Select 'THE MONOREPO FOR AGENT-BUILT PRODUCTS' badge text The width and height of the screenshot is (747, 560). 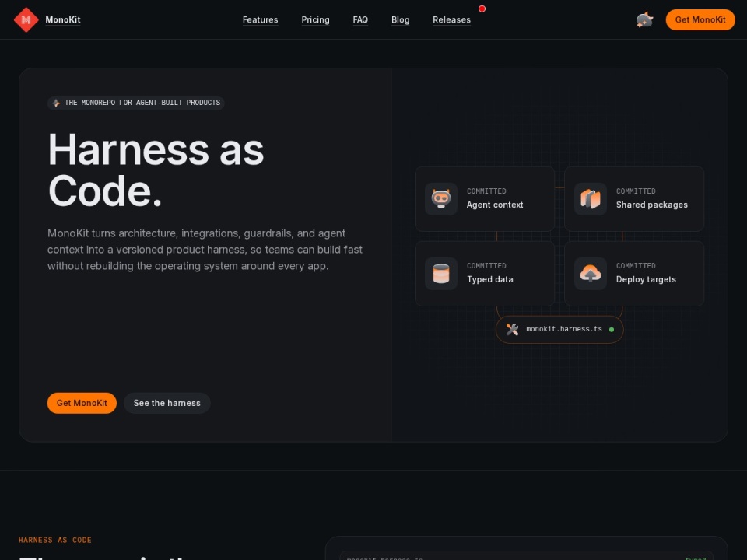pyautogui.click(x=142, y=103)
